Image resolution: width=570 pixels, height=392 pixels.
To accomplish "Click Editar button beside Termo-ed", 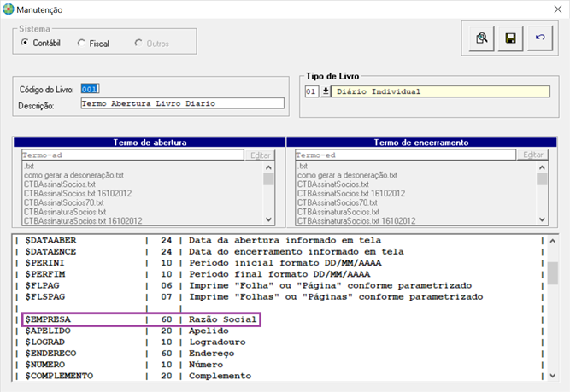I will click(x=533, y=155).
